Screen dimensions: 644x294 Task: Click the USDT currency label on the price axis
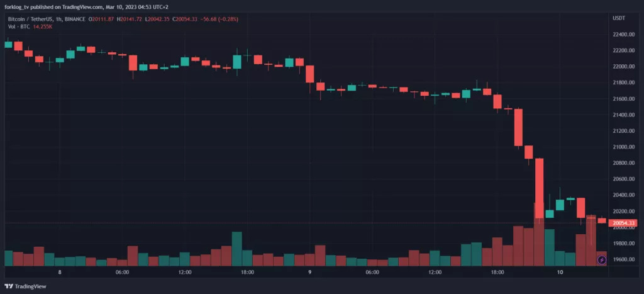coord(619,18)
